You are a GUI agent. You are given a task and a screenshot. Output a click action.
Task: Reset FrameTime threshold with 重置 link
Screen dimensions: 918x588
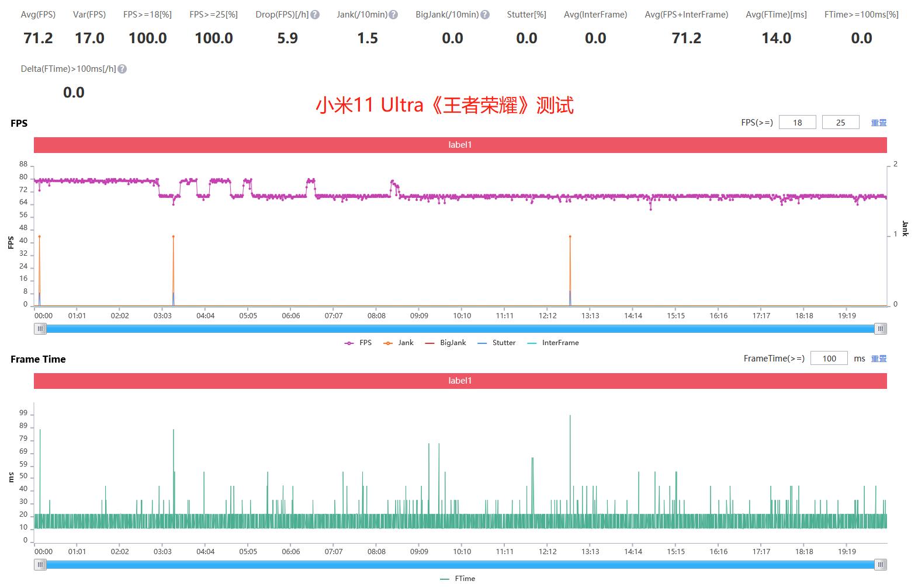879,359
